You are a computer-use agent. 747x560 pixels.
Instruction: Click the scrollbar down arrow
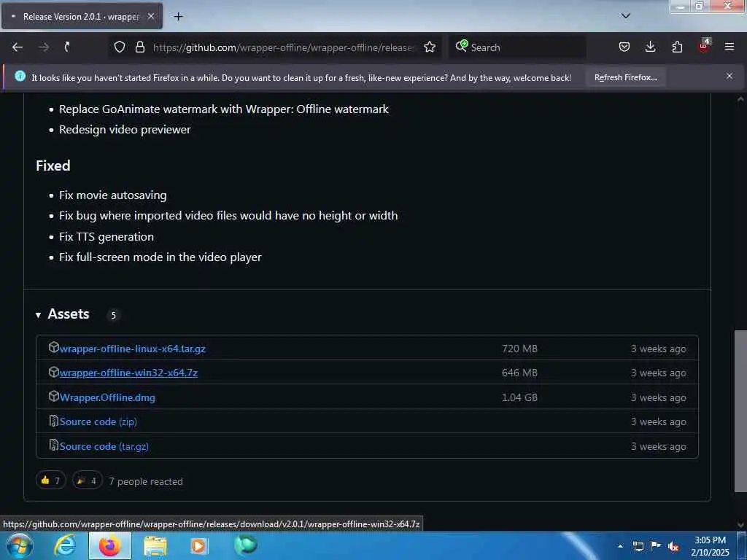740,525
